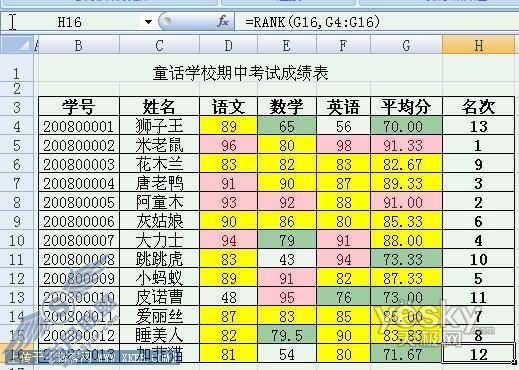519x370 pixels.
Task: Click the formula bar with RANK formula
Action: (x=377, y=22)
